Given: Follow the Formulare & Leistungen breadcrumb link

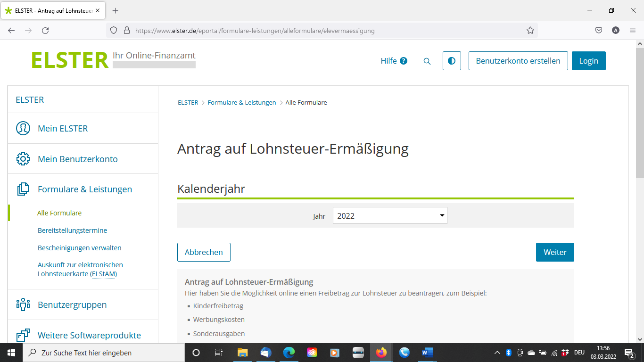Looking at the screenshot, I should [x=242, y=102].
